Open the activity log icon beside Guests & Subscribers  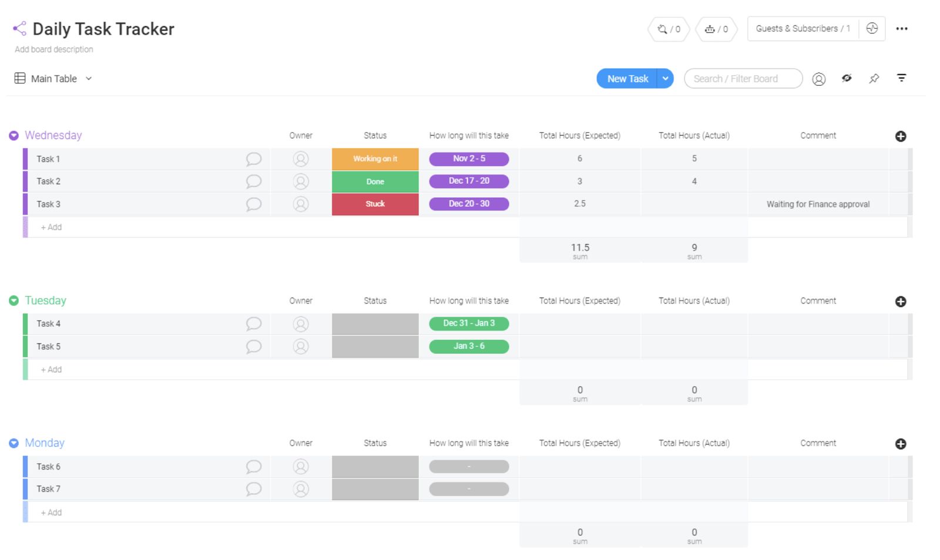tap(872, 28)
